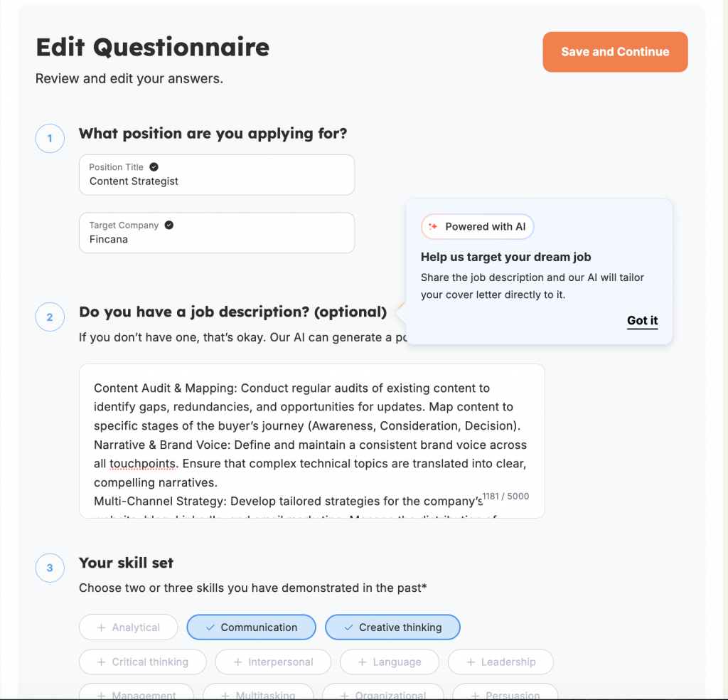
Task: Enable the Critical thinking skill
Action: pyautogui.click(x=142, y=662)
